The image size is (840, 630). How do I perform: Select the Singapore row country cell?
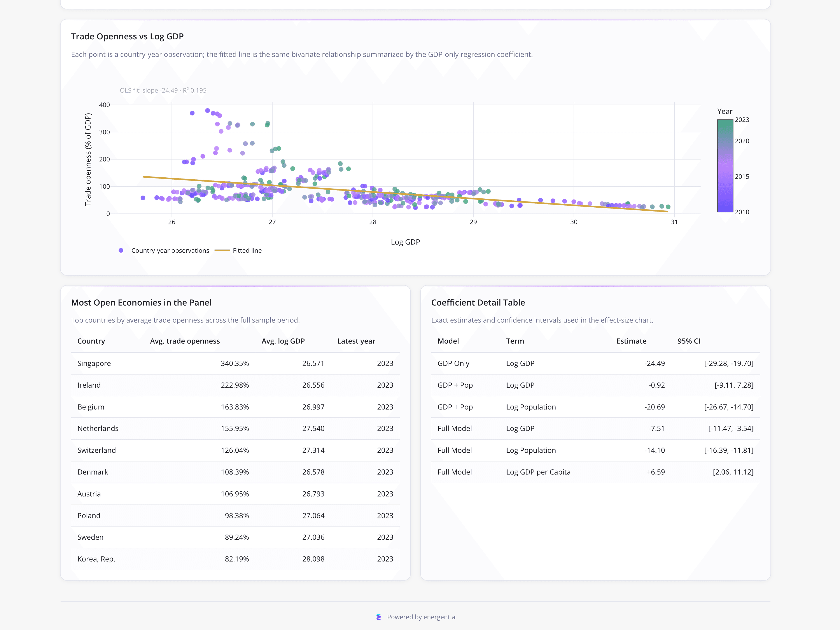[94, 363]
